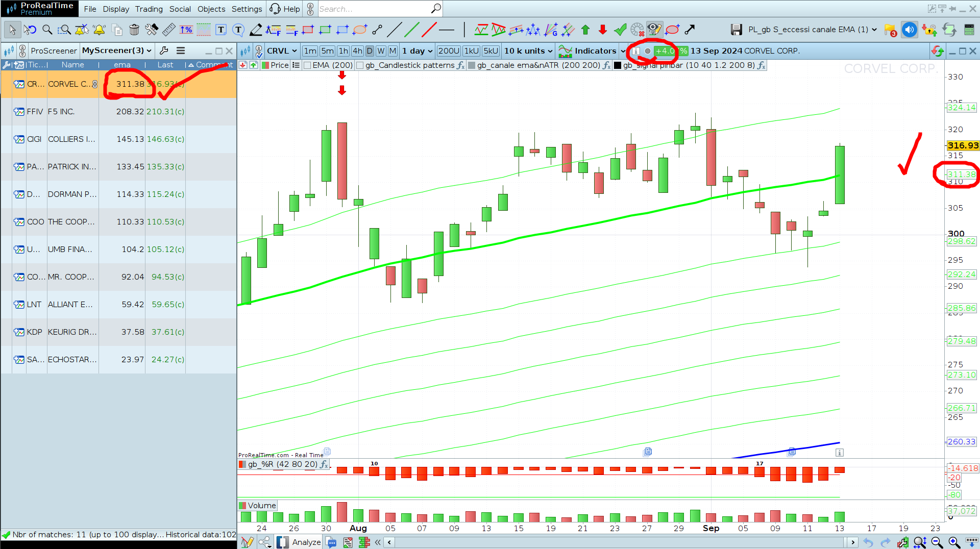The image size is (980, 549).
Task: Open the flag notifications with 3 badge
Action: (x=890, y=30)
